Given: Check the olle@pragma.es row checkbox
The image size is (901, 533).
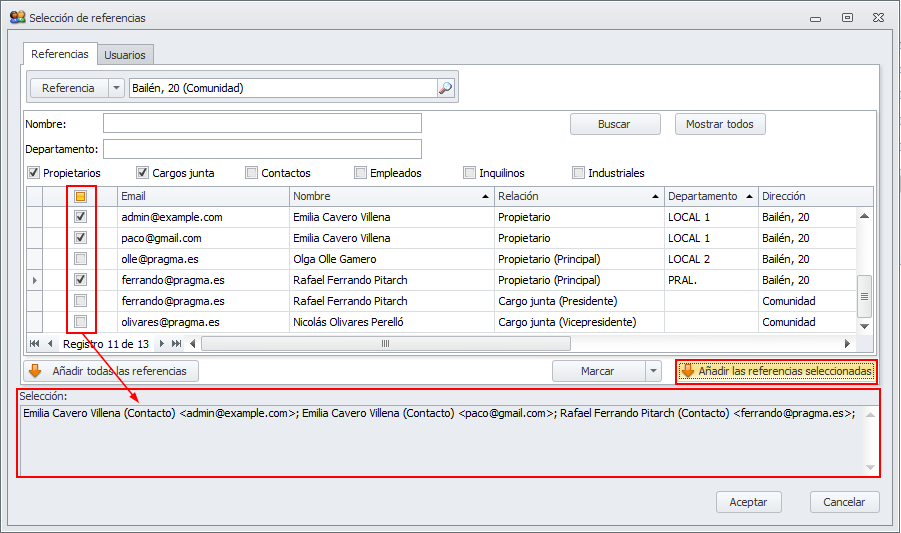Looking at the screenshot, I should 81,259.
